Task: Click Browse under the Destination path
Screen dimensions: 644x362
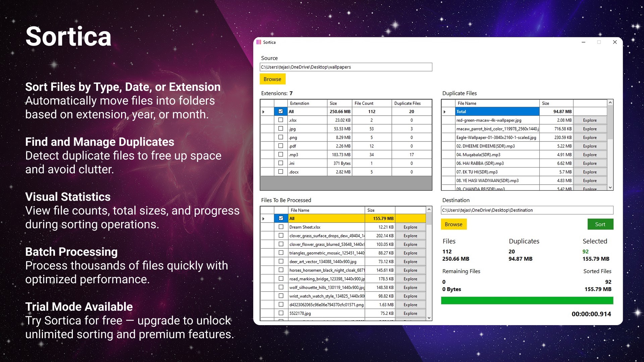Action: pyautogui.click(x=453, y=224)
